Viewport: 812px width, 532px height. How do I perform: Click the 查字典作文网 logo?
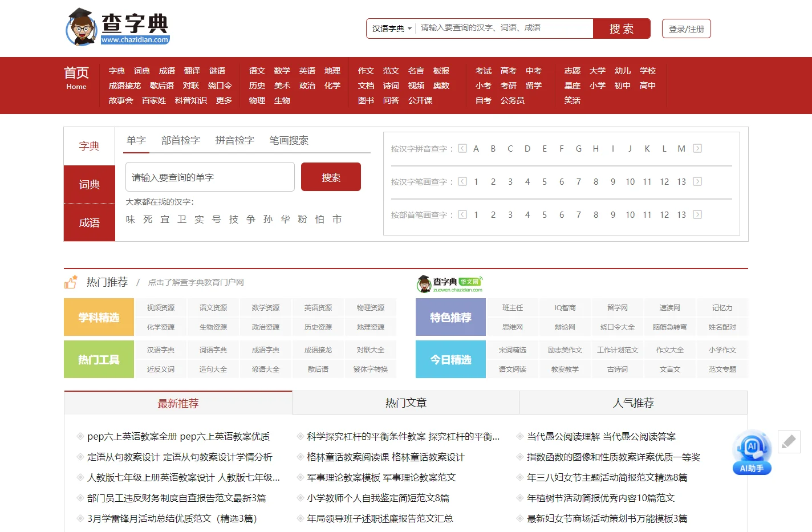pyautogui.click(x=450, y=283)
